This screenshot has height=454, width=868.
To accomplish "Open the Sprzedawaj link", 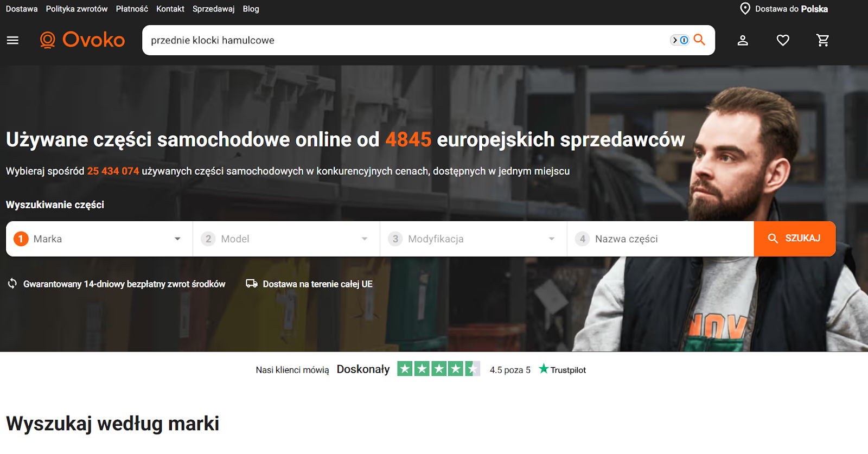I will point(214,9).
